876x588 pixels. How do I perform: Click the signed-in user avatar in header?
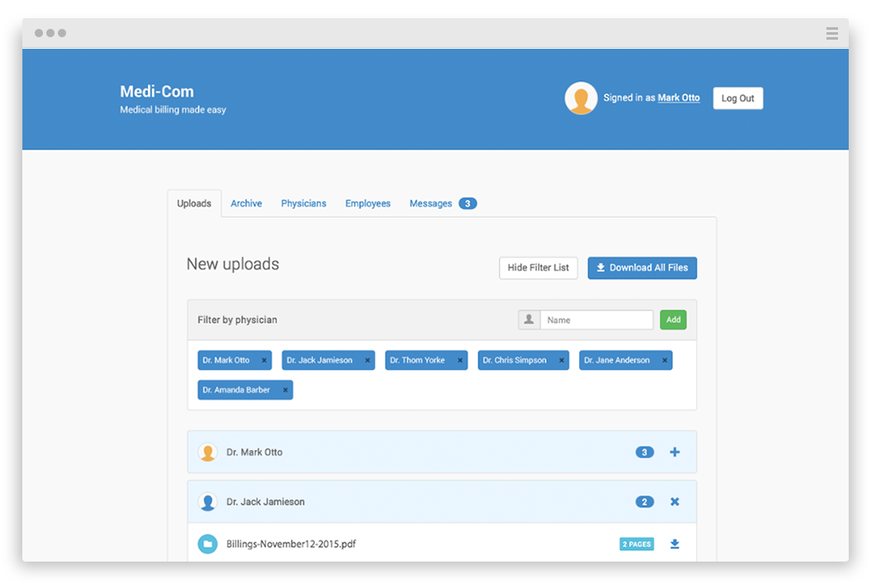(x=581, y=98)
